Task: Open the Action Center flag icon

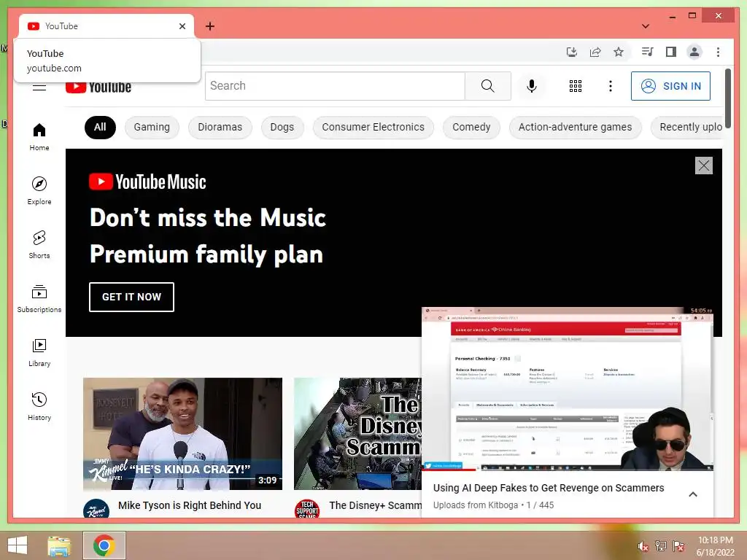Action: coord(678,545)
